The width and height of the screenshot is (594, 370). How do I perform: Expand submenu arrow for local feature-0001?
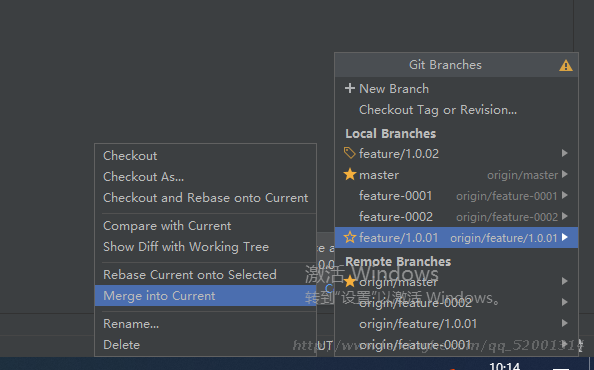click(x=565, y=195)
